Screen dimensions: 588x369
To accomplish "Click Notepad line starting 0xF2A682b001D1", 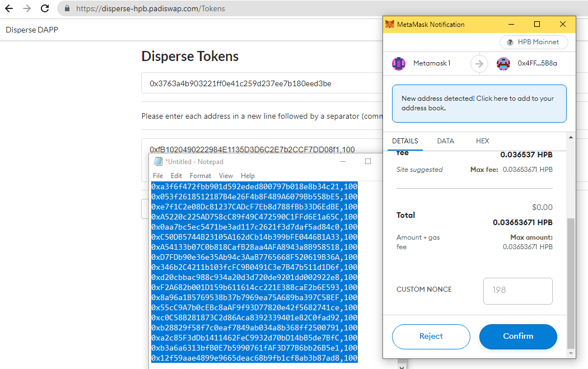I will [255, 287].
